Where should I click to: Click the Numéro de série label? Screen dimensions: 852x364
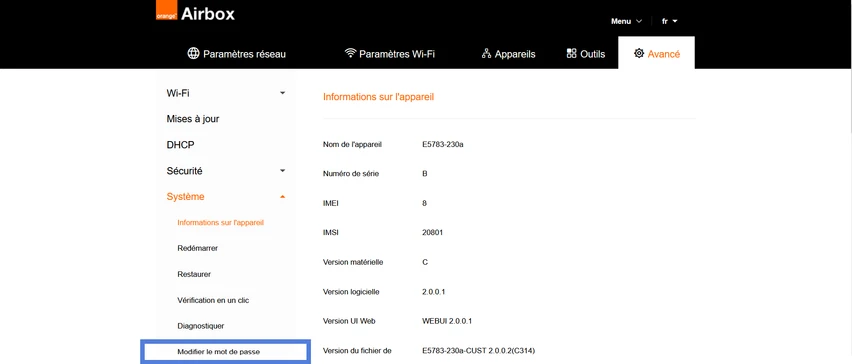click(x=351, y=174)
